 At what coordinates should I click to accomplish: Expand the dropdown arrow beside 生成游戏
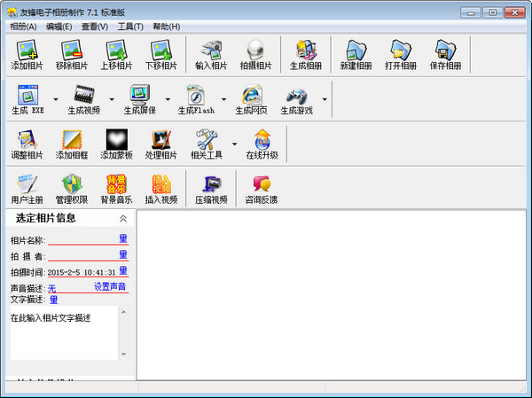click(325, 99)
